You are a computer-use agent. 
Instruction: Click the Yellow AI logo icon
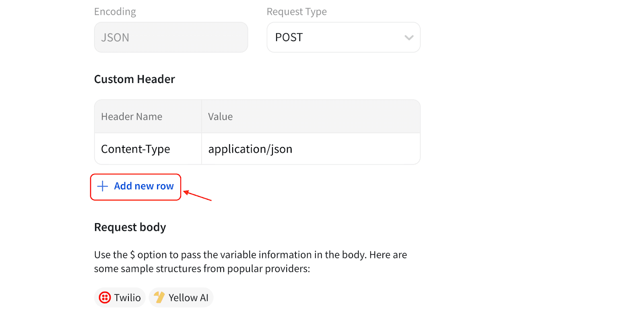coord(159,298)
